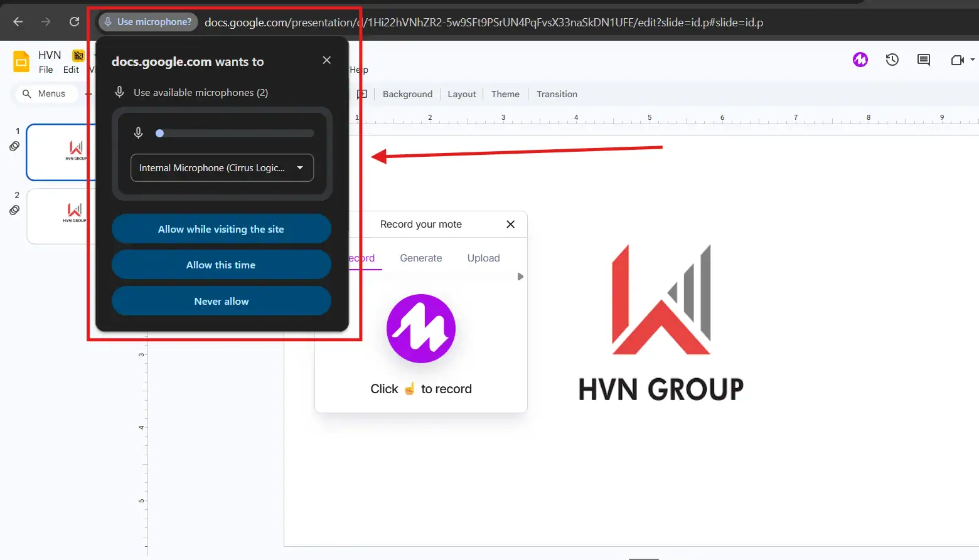Click the 'Click to record' text
The height and width of the screenshot is (560, 979).
tap(421, 389)
